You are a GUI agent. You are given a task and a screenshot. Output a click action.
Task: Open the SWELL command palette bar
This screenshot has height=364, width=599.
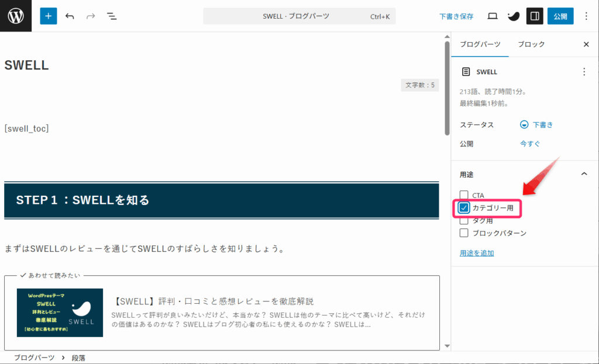[x=299, y=16]
